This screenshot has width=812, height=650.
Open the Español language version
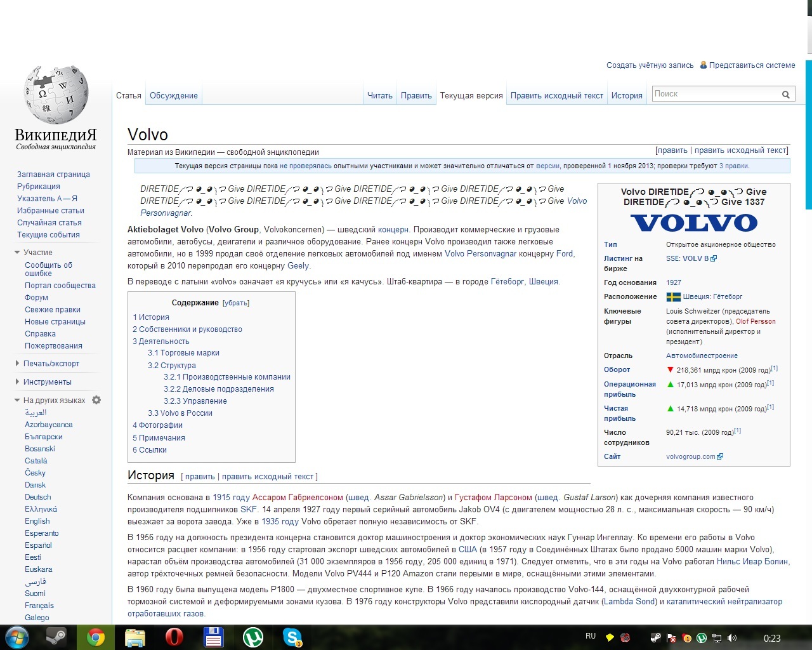pos(38,545)
